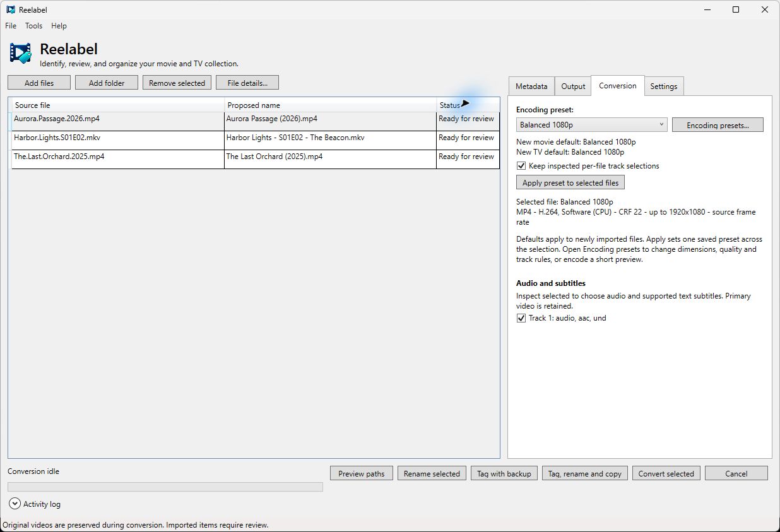
Task: Click the conversion progress bar
Action: tap(165, 487)
